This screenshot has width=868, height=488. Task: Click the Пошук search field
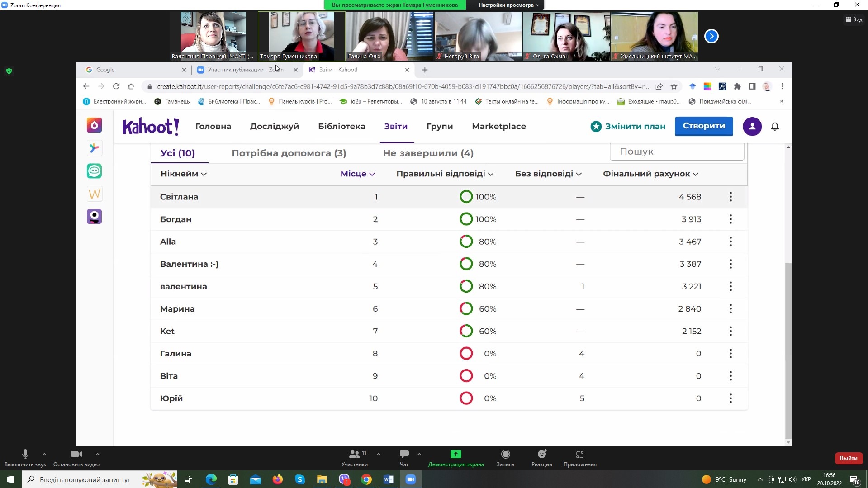(676, 152)
